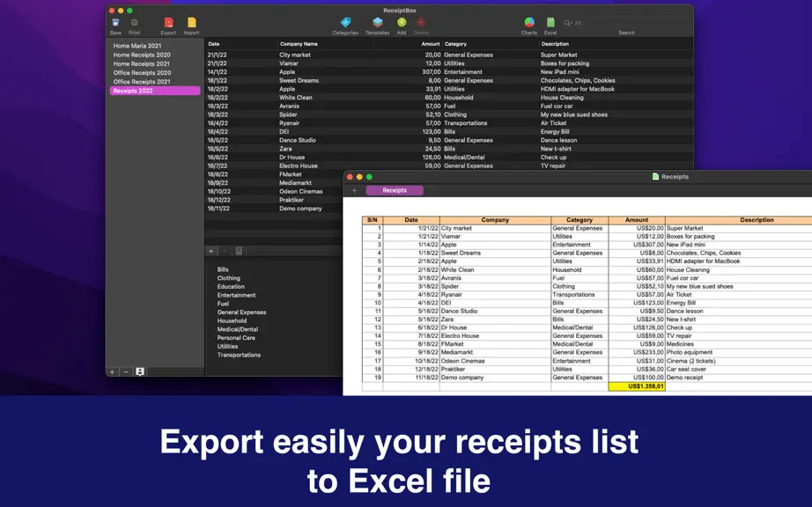Select the Receipts 2022 list
This screenshot has height=507, width=812.
coord(155,91)
